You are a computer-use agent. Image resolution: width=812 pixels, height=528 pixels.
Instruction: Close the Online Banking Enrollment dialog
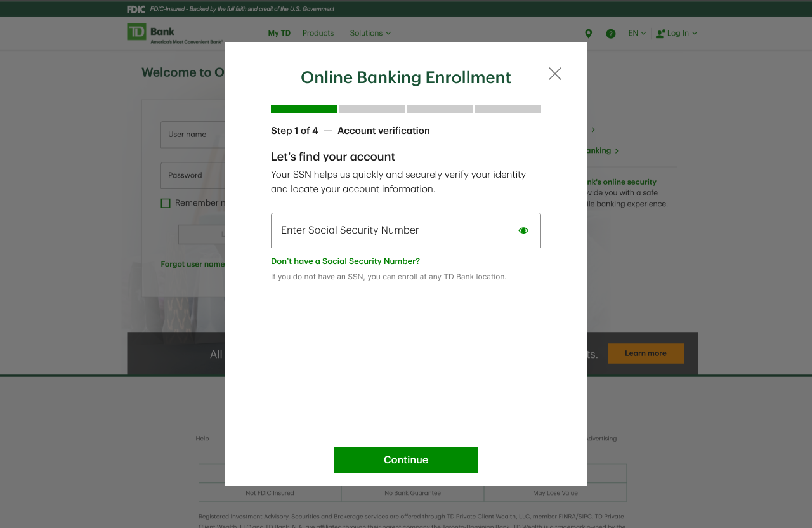tap(555, 74)
